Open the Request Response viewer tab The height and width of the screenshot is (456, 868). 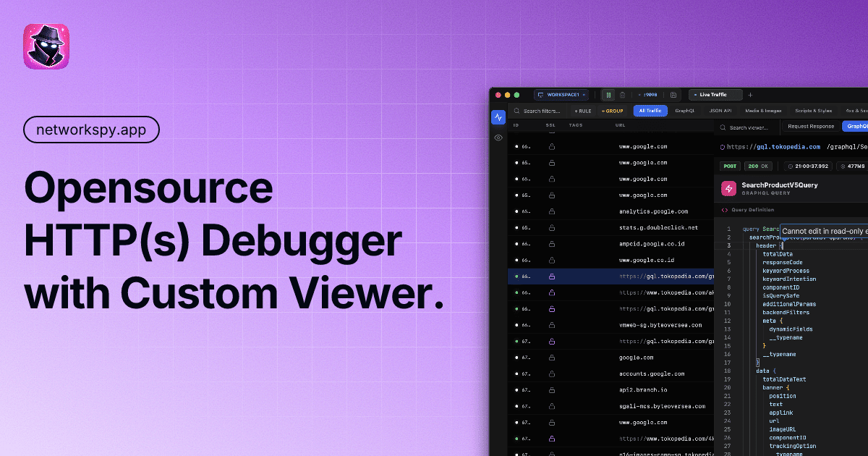[811, 127]
